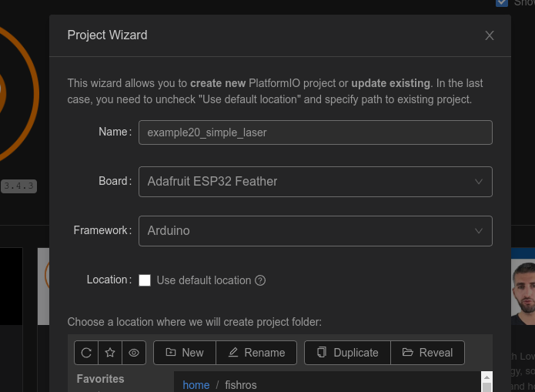Open the Framework dropdown showing Arduino
The image size is (535, 392).
coord(315,231)
